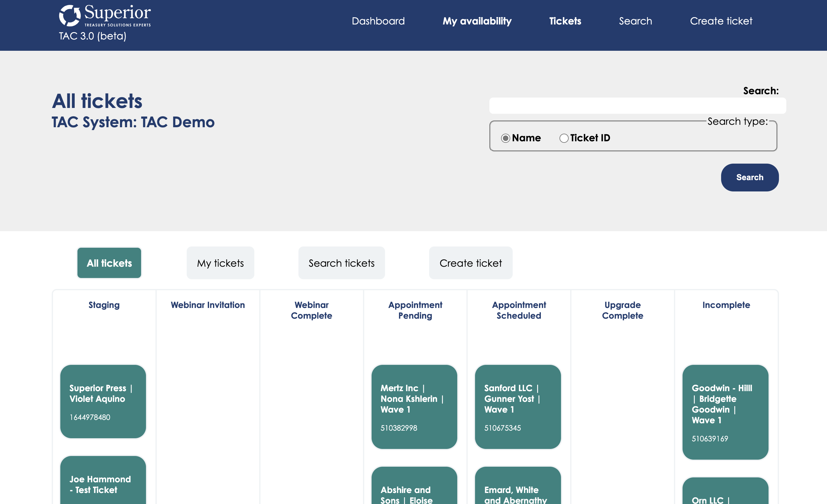Open the Goodwin - Hilll Bridgette Goodwin ticket
This screenshot has height=504, width=827.
(725, 413)
